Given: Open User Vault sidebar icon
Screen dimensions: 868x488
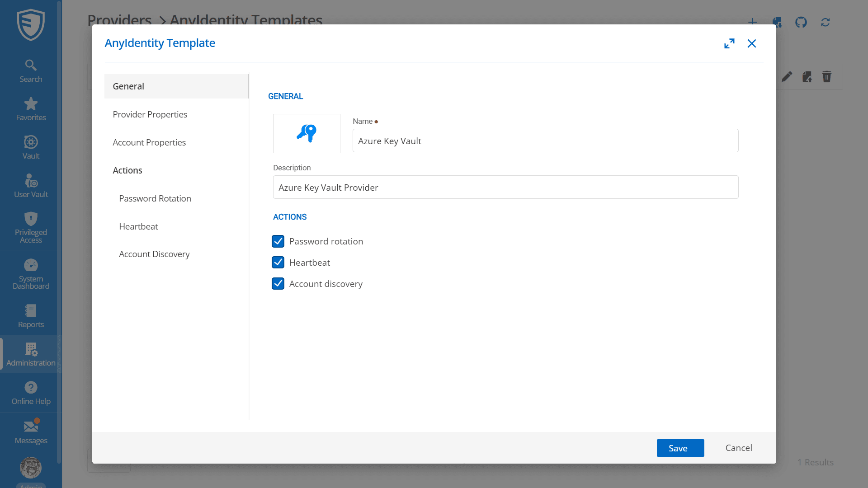Looking at the screenshot, I should click(31, 186).
